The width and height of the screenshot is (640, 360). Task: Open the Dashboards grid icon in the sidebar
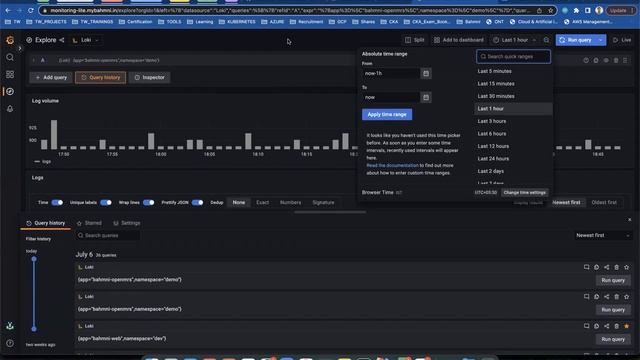click(x=10, y=74)
